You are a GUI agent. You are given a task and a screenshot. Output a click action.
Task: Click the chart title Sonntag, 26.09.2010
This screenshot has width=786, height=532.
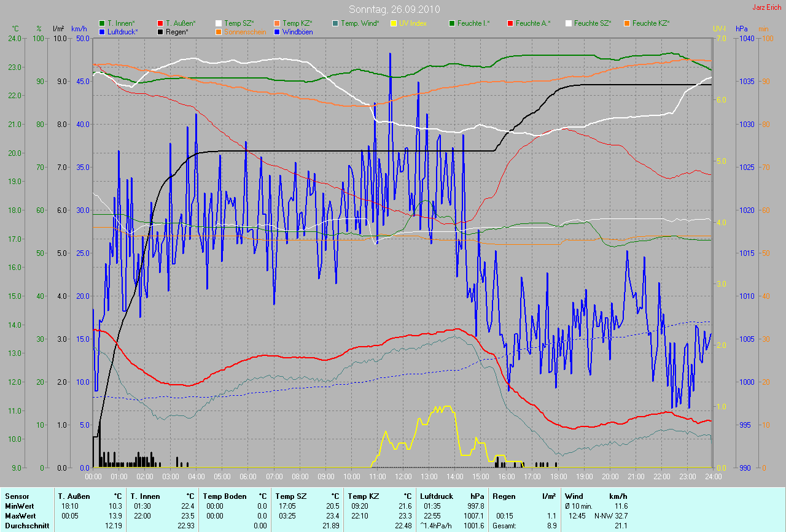point(393,9)
